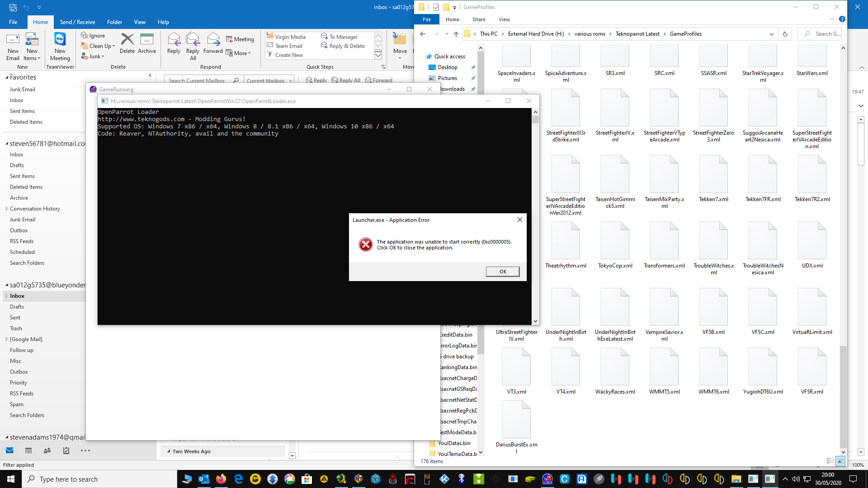Image resolution: width=868 pixels, height=488 pixels.
Task: Expand the [Google Mail] folder
Action: 7,339
